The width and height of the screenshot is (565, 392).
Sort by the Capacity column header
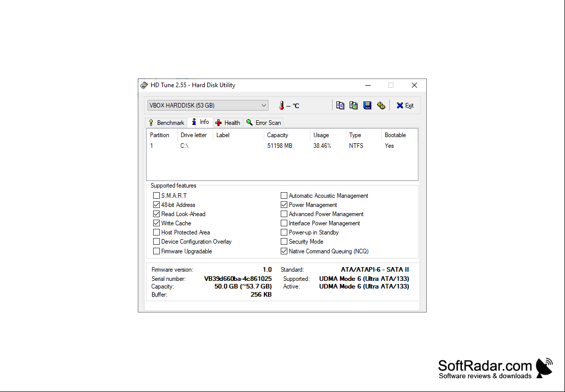(x=286, y=135)
